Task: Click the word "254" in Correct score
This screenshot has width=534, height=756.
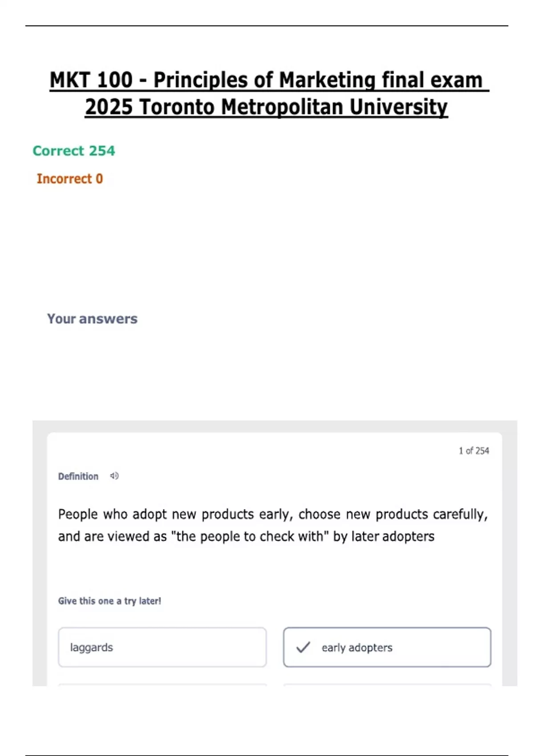Action: pos(102,151)
